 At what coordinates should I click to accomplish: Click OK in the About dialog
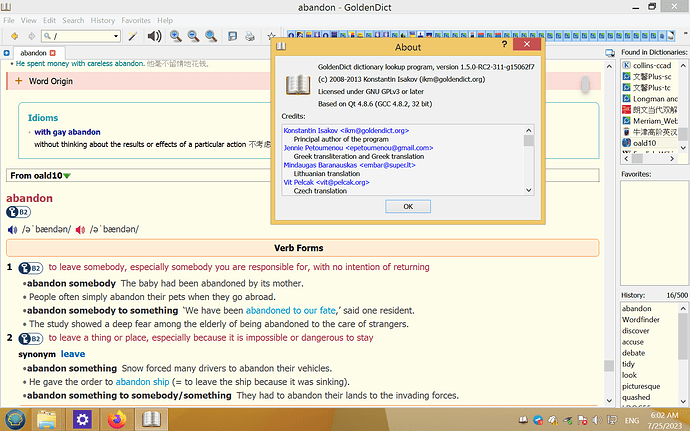[x=408, y=206]
